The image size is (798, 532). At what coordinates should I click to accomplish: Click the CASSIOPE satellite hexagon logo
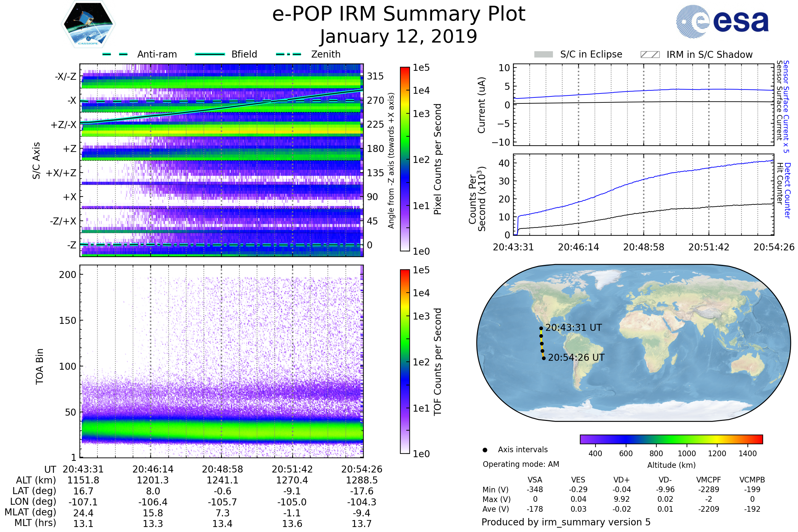pyautogui.click(x=88, y=24)
